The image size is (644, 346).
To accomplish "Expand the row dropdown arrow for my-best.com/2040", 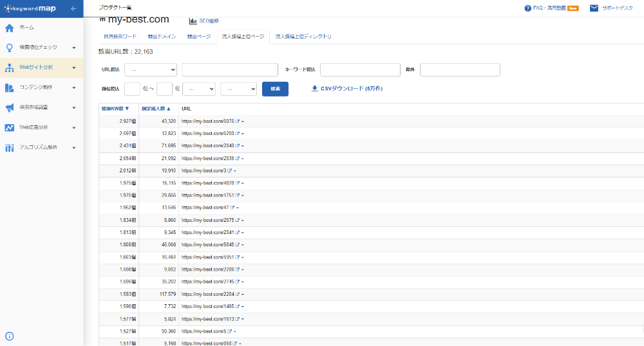I will [x=243, y=146].
